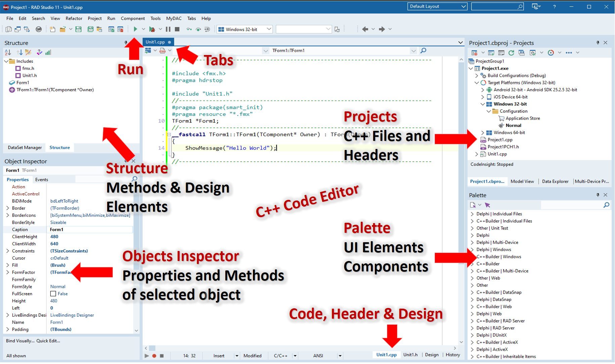The height and width of the screenshot is (364, 615).
Task: Click the record macro red dot
Action: tap(154, 356)
